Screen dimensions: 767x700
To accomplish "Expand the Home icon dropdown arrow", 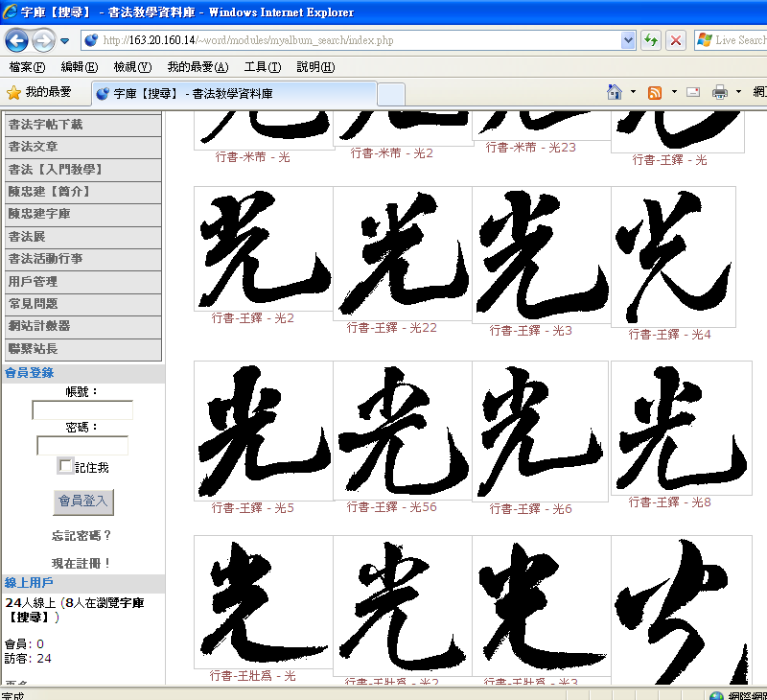I will coord(633,92).
